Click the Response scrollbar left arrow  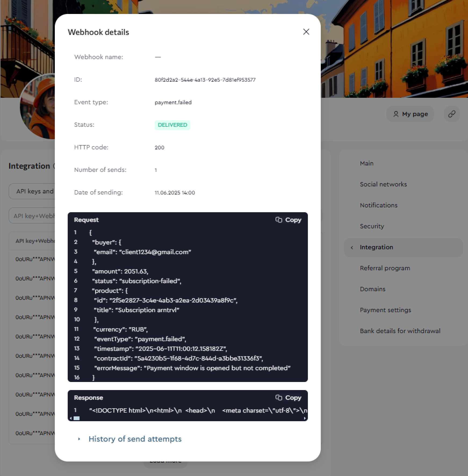pyautogui.click(x=71, y=418)
